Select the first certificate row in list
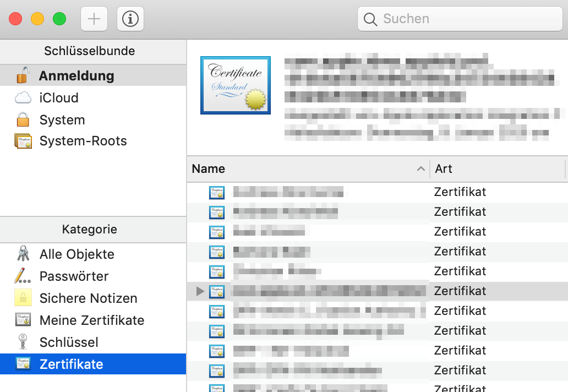 [x=319, y=192]
